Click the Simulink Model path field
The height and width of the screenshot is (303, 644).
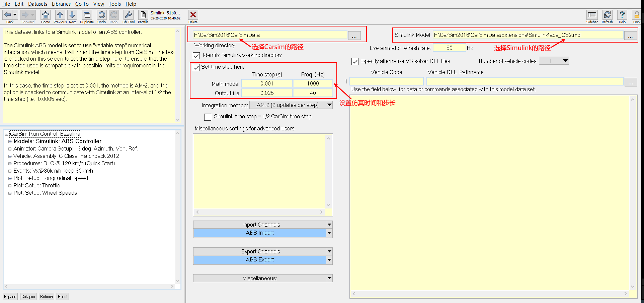pyautogui.click(x=528, y=35)
